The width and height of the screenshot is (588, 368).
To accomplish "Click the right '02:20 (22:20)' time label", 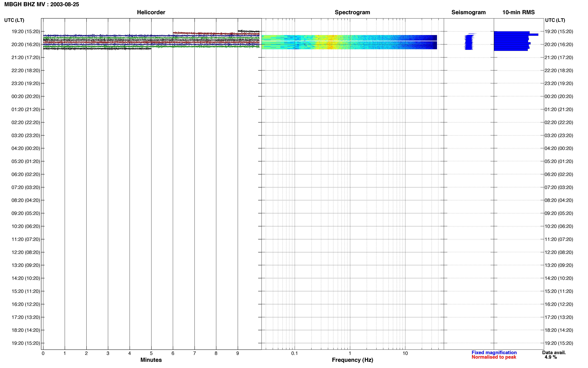I will pyautogui.click(x=559, y=122).
